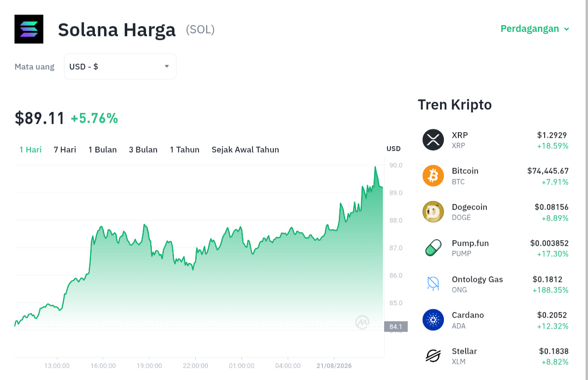Click the Solana logo icon

(x=29, y=29)
